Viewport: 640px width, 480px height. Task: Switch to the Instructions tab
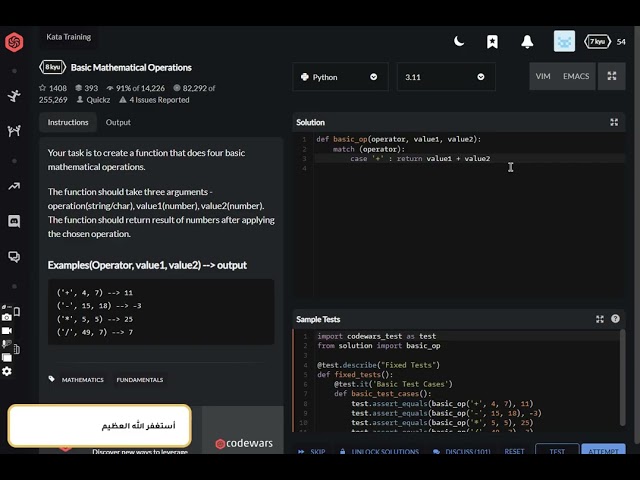pyautogui.click(x=68, y=122)
